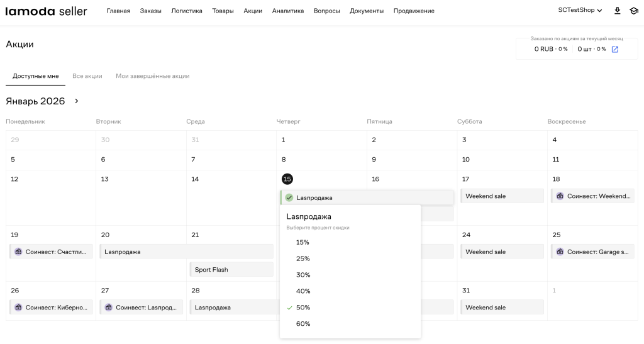The image size is (644, 344).
Task: Click co-invest icon on January 18 event
Action: point(560,196)
